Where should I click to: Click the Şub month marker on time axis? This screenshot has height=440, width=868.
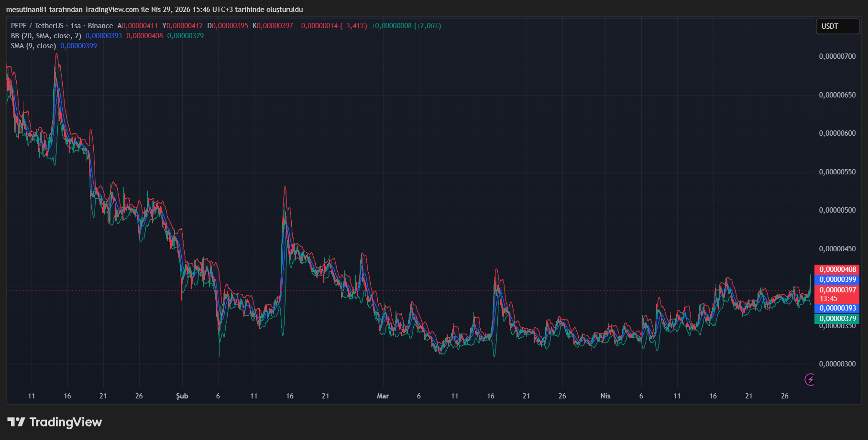point(182,396)
